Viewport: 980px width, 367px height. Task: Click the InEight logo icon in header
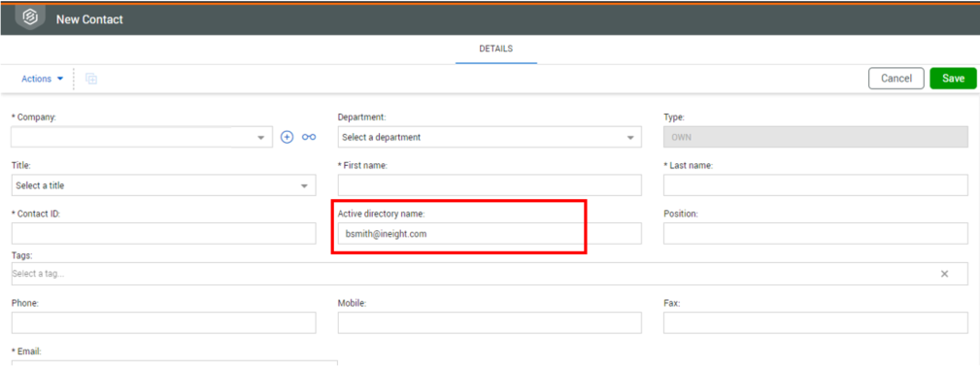tap(29, 18)
